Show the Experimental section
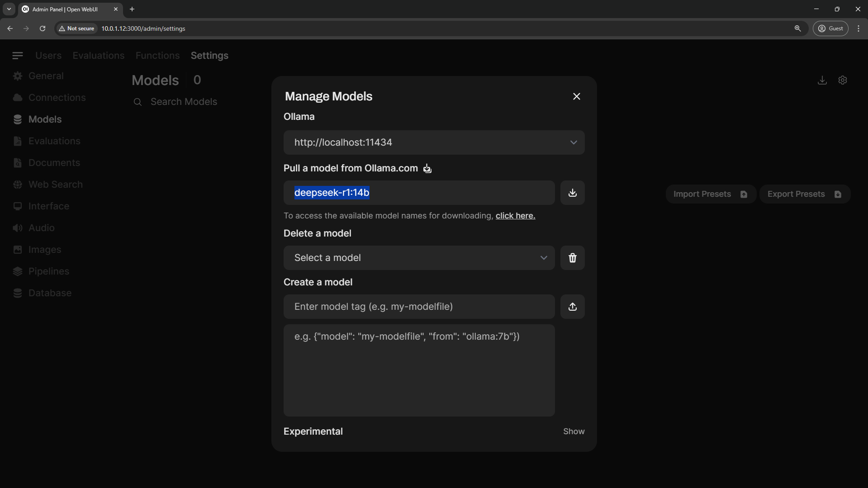This screenshot has width=868, height=488. (x=574, y=431)
